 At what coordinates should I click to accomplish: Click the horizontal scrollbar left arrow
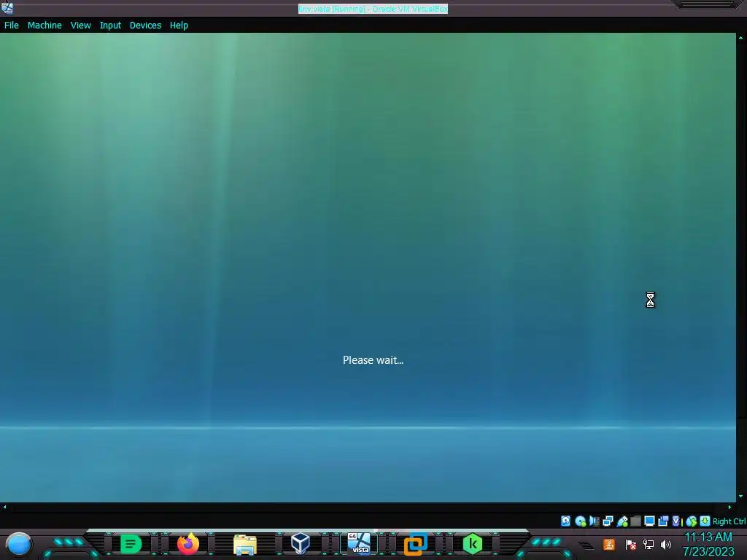pos(4,507)
